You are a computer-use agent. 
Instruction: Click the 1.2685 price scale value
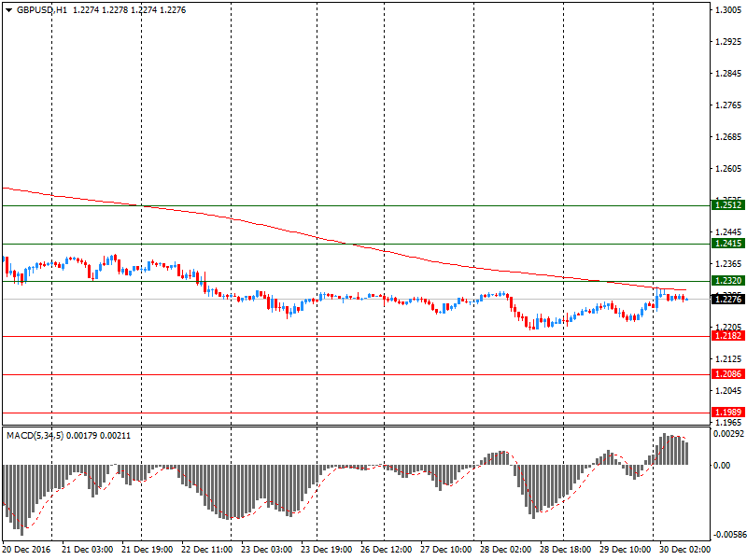[728, 137]
